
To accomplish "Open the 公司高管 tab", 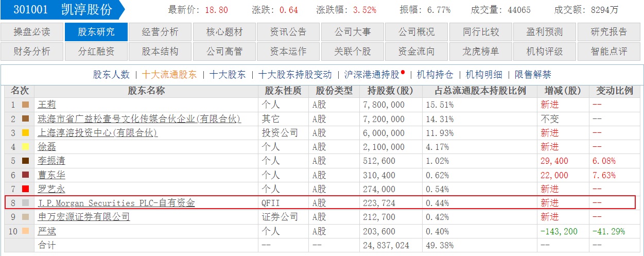I will (224, 52).
